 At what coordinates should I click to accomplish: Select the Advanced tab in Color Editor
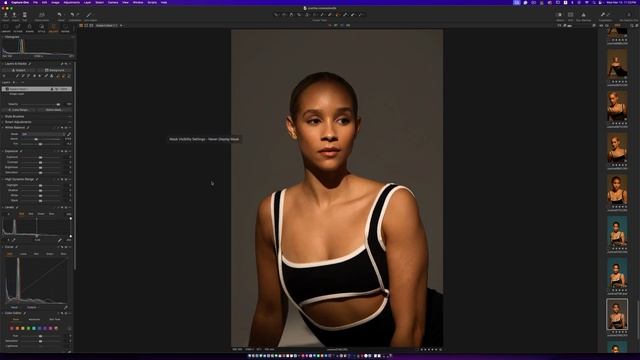coord(34,319)
